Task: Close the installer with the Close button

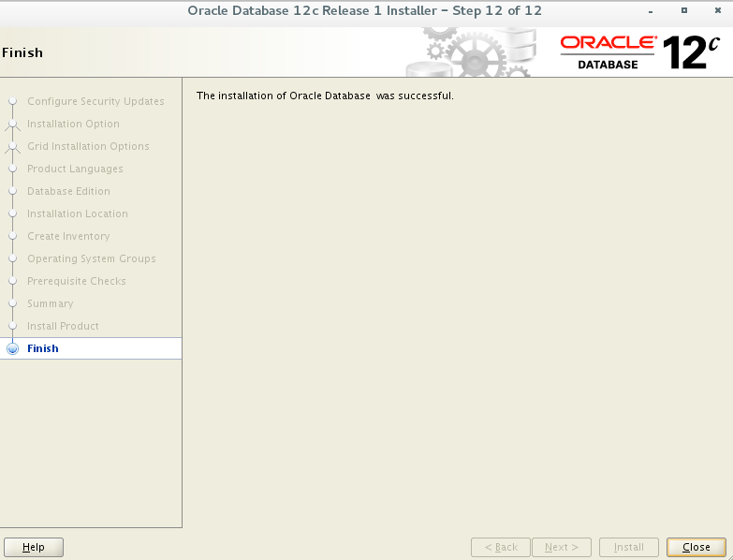Action: click(x=696, y=547)
